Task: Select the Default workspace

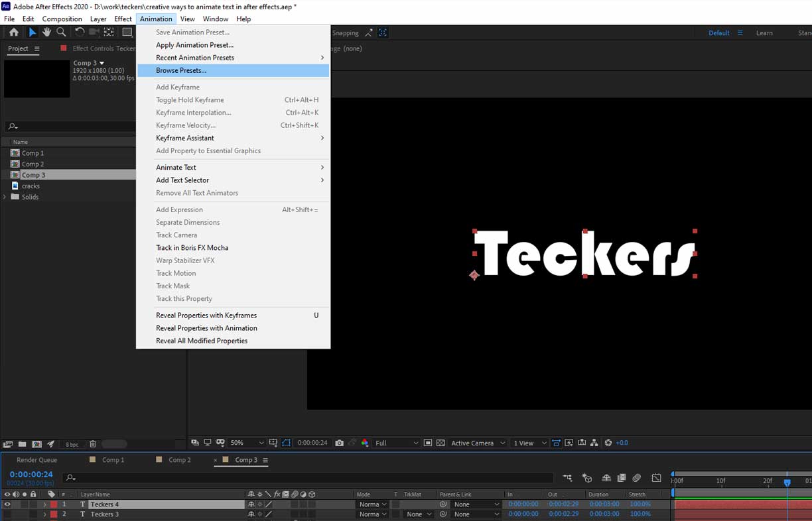Action: coord(719,33)
